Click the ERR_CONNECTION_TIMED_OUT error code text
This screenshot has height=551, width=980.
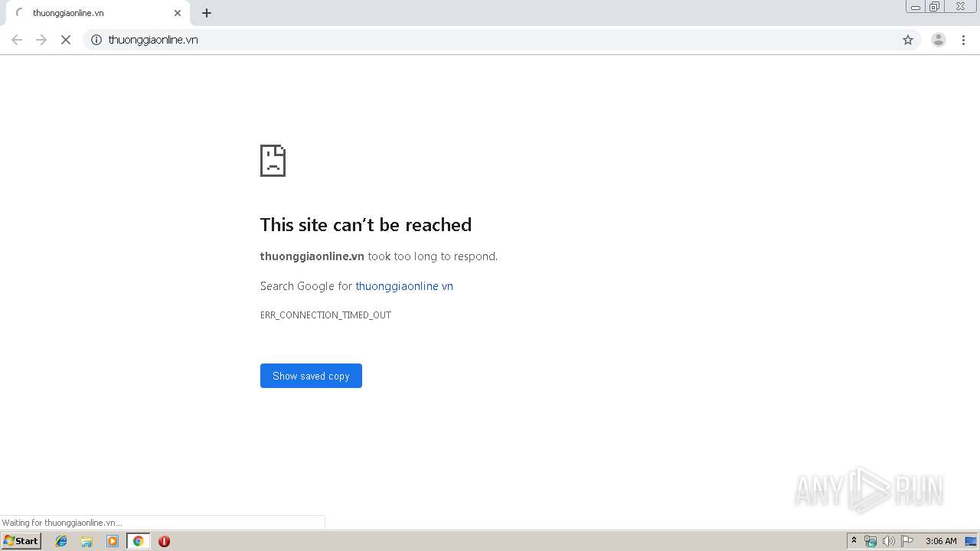click(x=325, y=315)
